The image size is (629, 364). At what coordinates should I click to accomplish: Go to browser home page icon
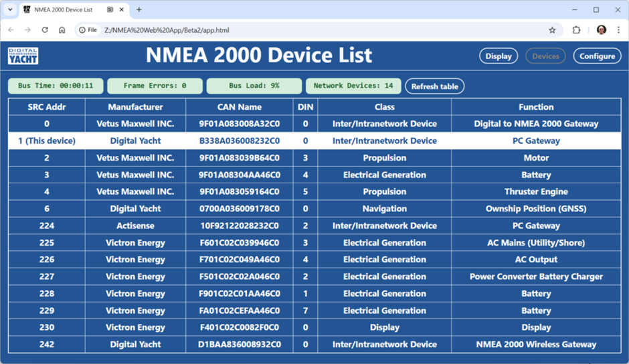62,30
